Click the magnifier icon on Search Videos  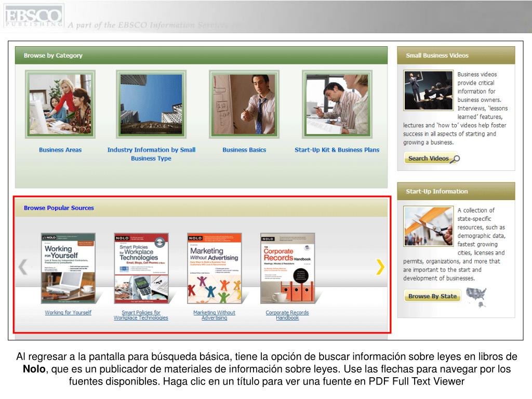(x=455, y=159)
